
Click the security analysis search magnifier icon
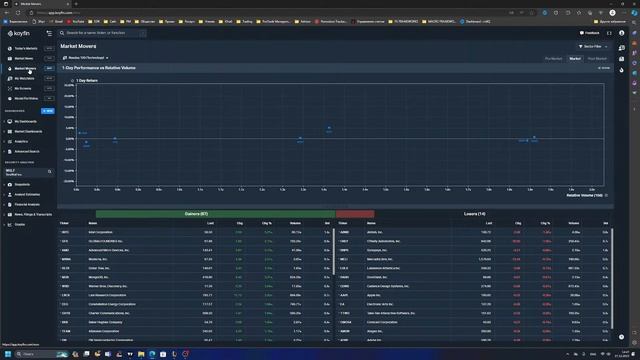pyautogui.click(x=50, y=172)
